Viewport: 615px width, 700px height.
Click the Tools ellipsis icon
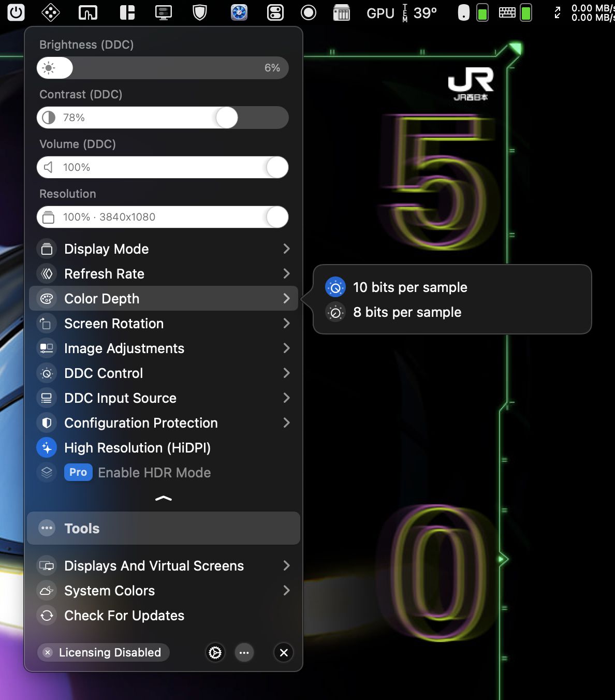click(x=47, y=528)
